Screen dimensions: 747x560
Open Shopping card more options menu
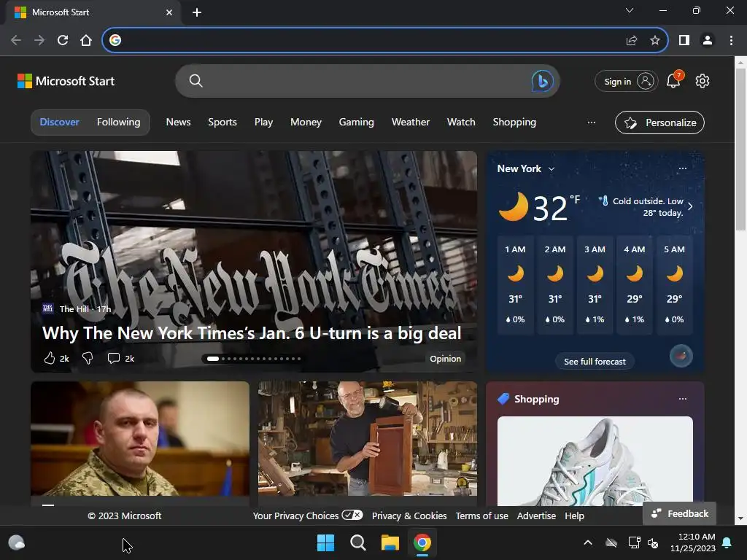pyautogui.click(x=683, y=399)
